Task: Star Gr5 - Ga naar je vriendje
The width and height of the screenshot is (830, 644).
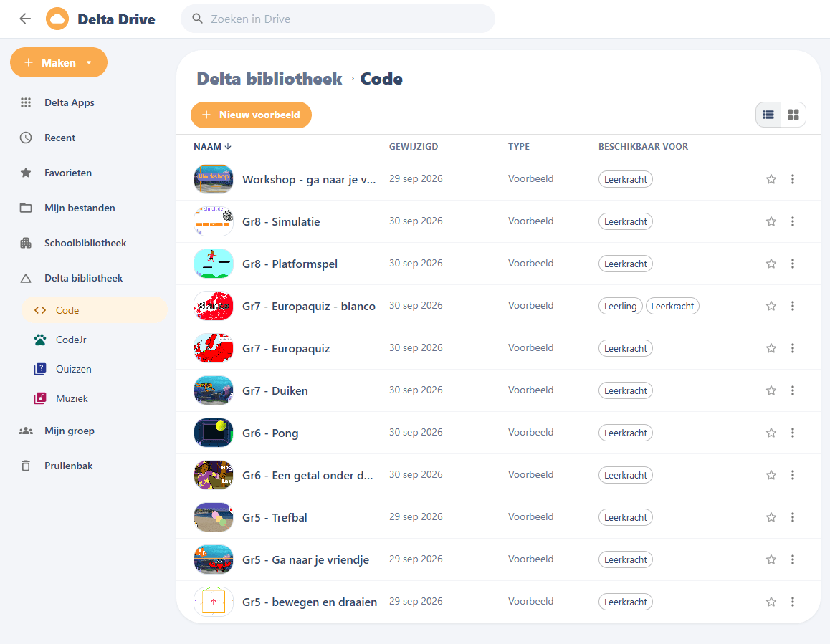Action: click(771, 560)
